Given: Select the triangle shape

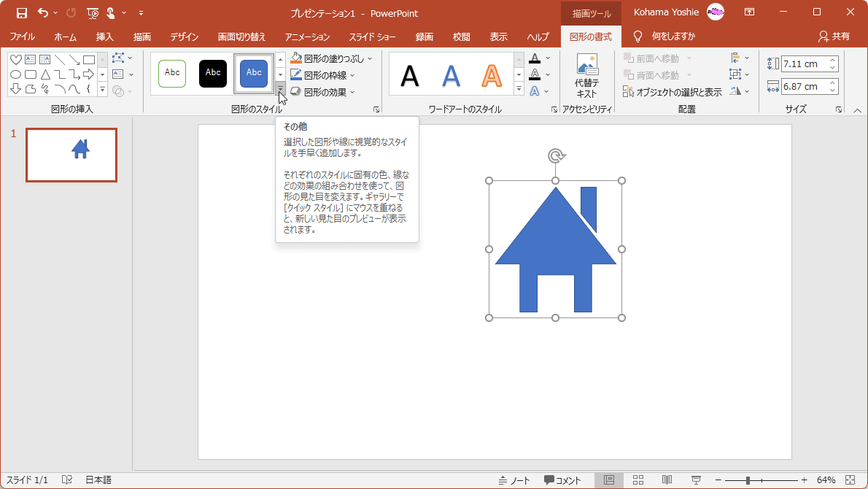Looking at the screenshot, I should (x=45, y=74).
